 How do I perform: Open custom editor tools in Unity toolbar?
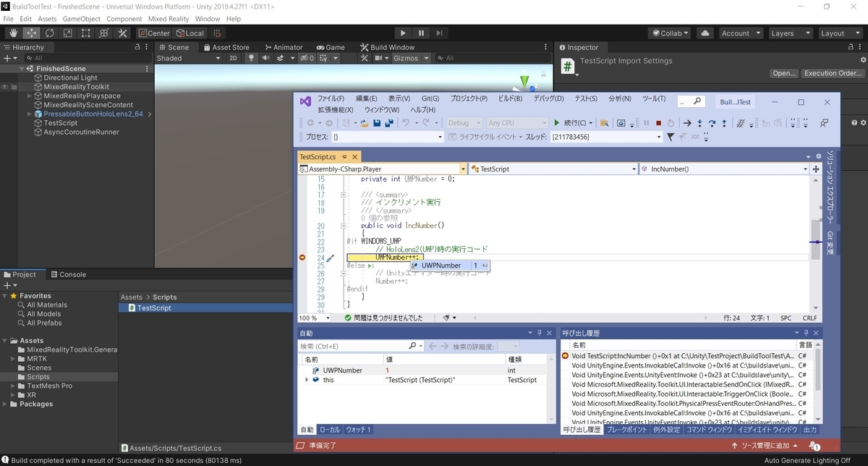coord(122,33)
